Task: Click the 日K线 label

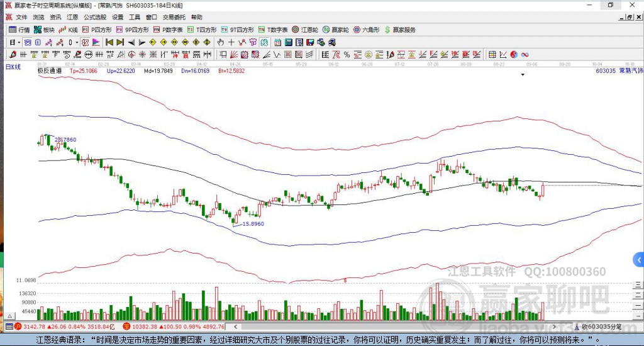Action: click(13, 67)
